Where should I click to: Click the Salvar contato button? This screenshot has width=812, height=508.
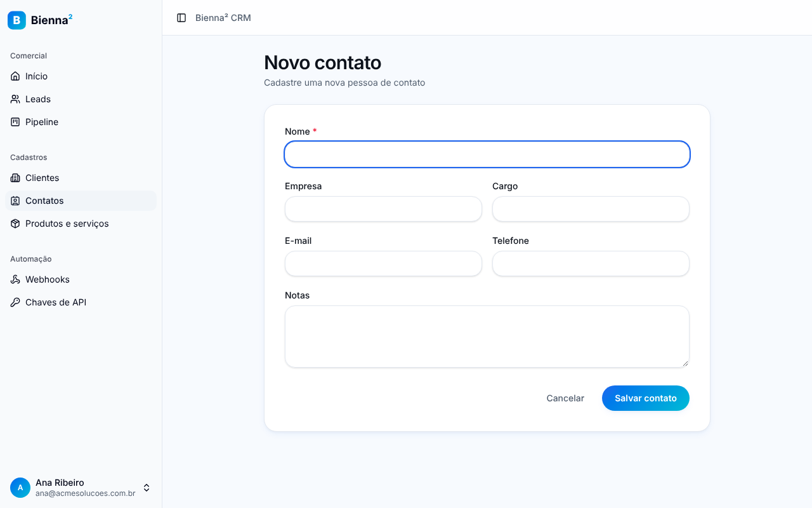point(646,398)
